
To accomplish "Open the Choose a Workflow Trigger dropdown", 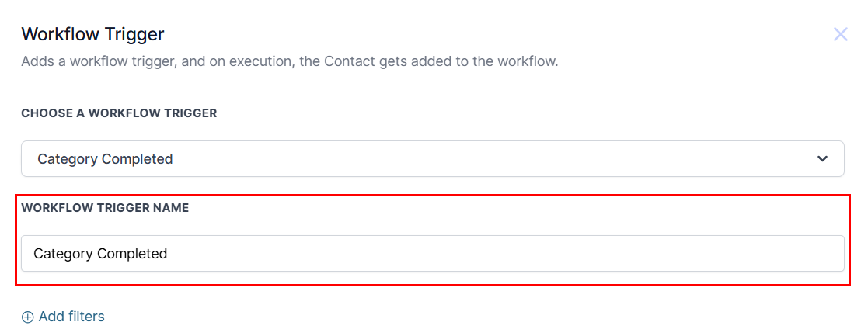I will tap(432, 159).
